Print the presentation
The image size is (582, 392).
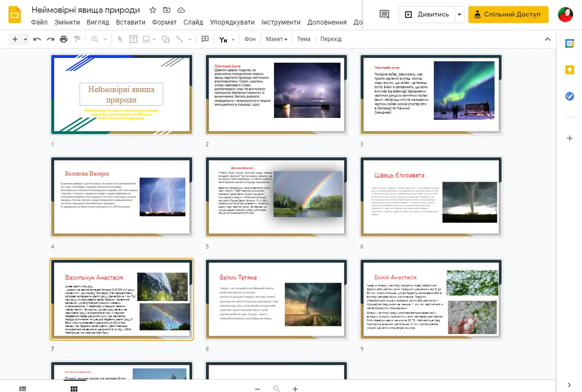coord(64,39)
